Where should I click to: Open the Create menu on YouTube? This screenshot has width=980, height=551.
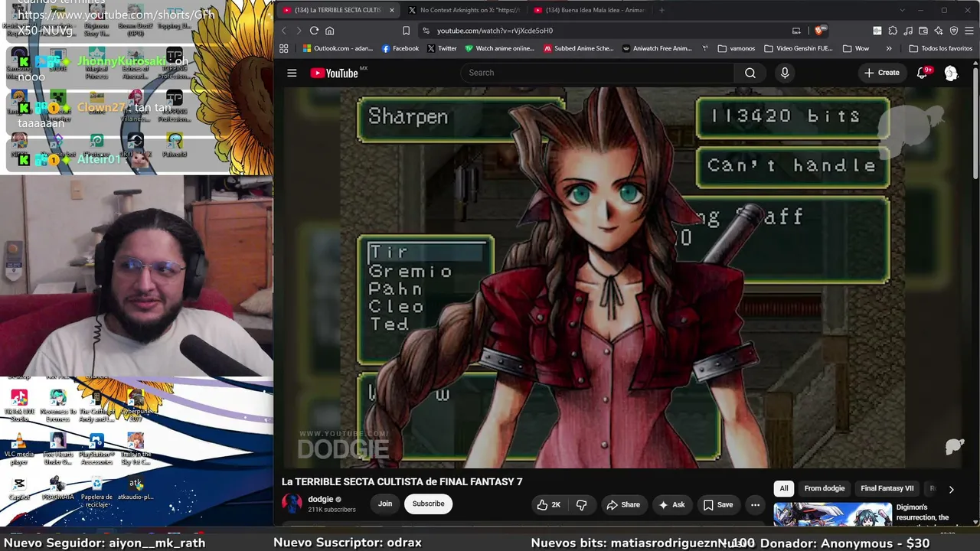pos(882,73)
